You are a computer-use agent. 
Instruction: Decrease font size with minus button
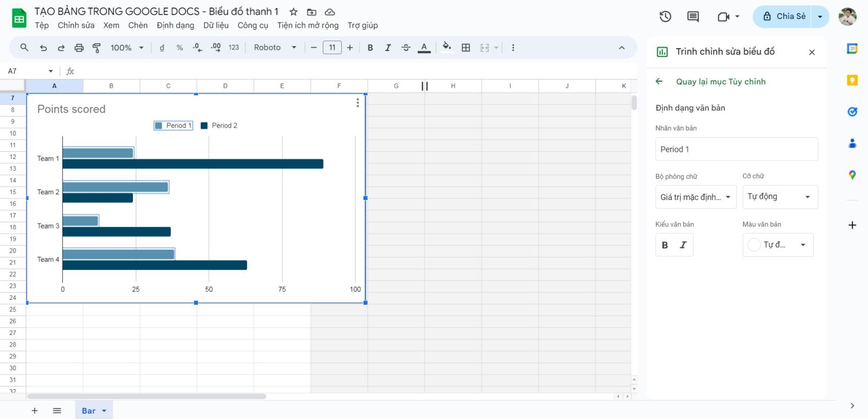[x=314, y=48]
